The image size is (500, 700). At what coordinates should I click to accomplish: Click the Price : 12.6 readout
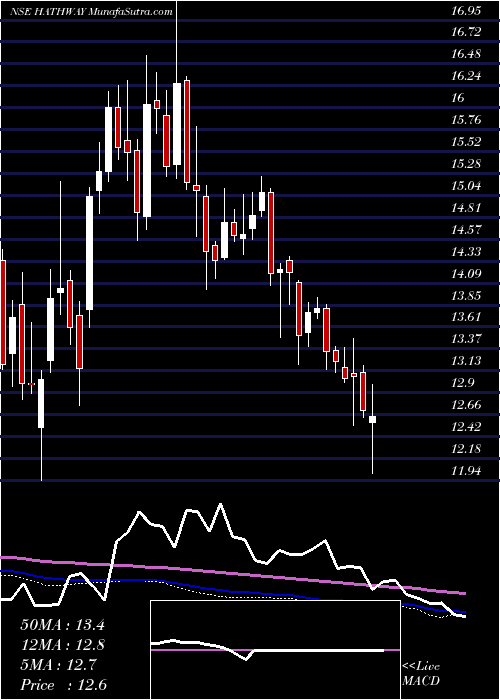coord(62,685)
